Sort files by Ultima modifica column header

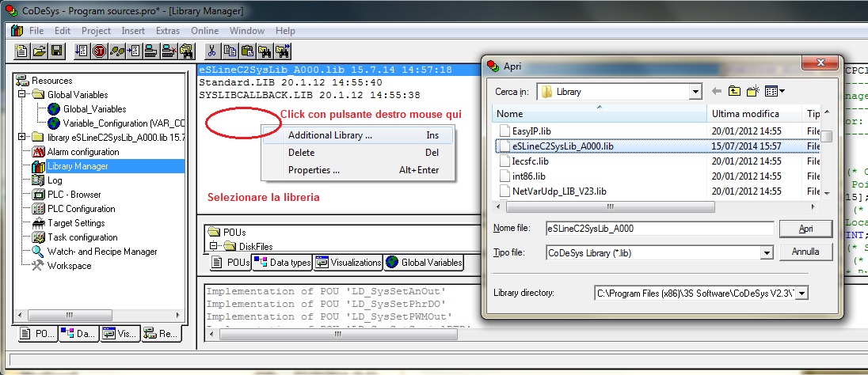754,114
